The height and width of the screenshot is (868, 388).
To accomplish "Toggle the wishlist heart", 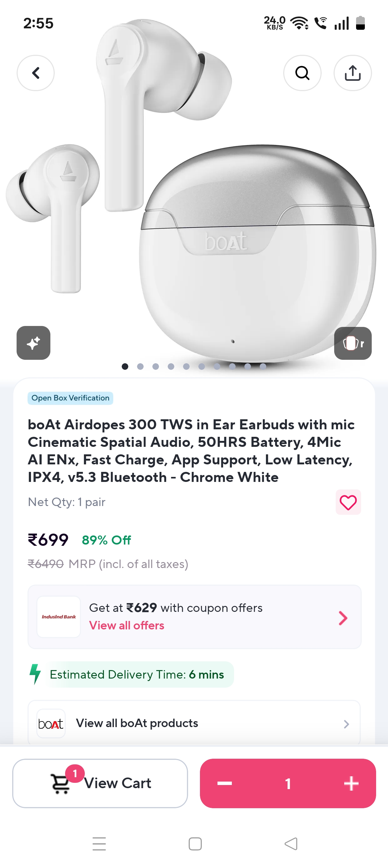I will coord(348,502).
